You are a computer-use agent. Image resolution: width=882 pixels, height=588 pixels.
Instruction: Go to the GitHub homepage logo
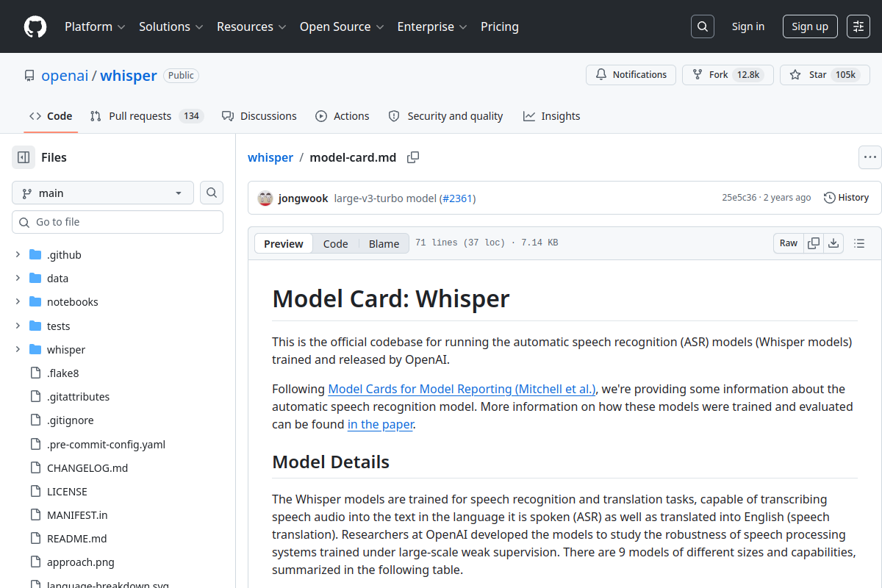point(35,26)
